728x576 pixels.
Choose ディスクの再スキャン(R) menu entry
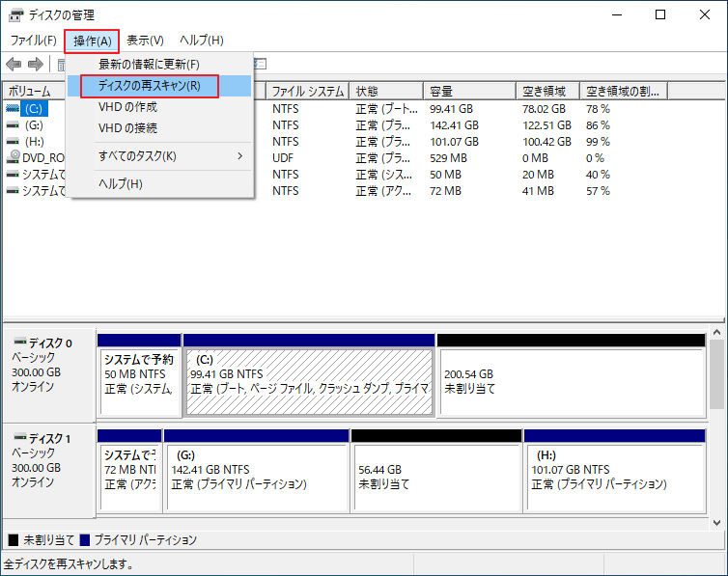click(159, 86)
